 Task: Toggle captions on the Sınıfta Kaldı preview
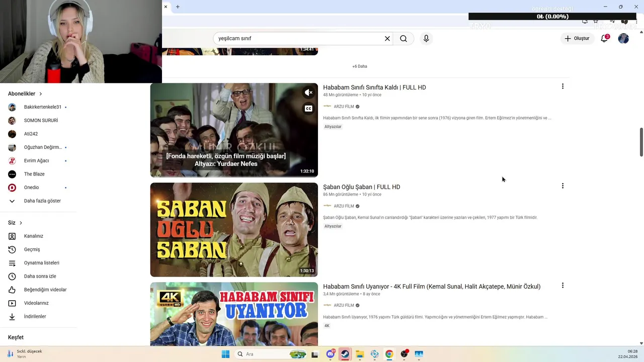[308, 109]
